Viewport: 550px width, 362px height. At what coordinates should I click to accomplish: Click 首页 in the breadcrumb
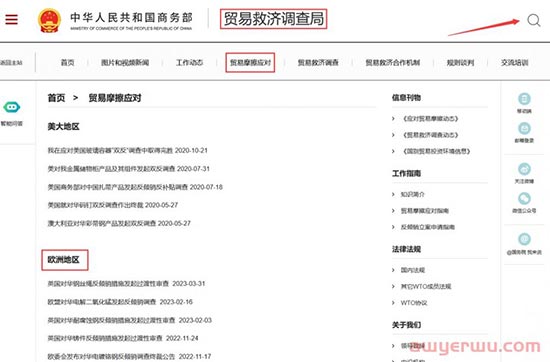56,98
